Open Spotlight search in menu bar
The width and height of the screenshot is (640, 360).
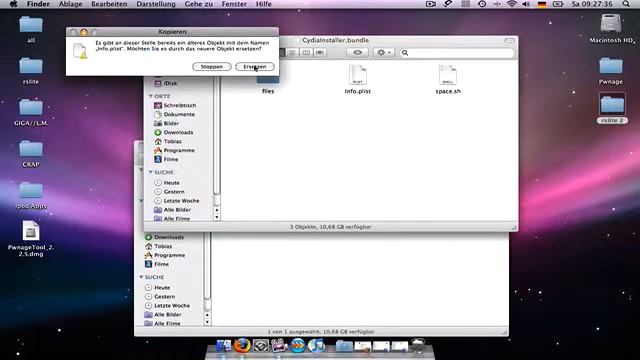tap(626, 4)
